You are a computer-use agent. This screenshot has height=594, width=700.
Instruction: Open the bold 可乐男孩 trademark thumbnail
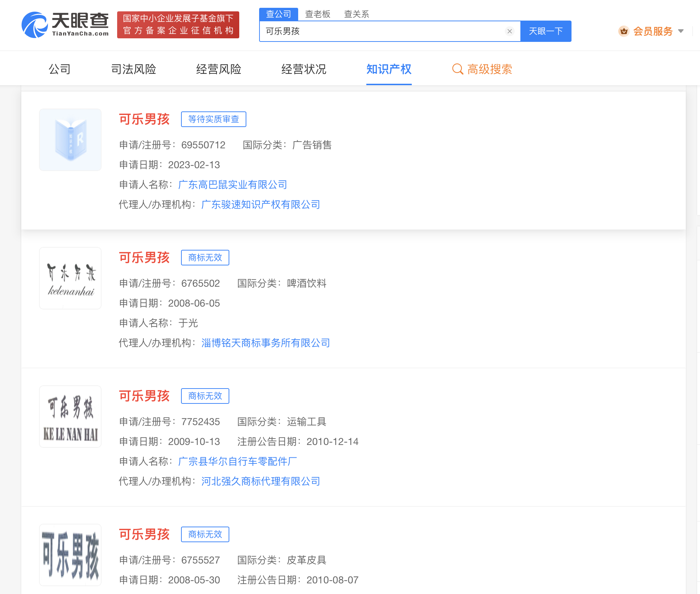(70, 555)
